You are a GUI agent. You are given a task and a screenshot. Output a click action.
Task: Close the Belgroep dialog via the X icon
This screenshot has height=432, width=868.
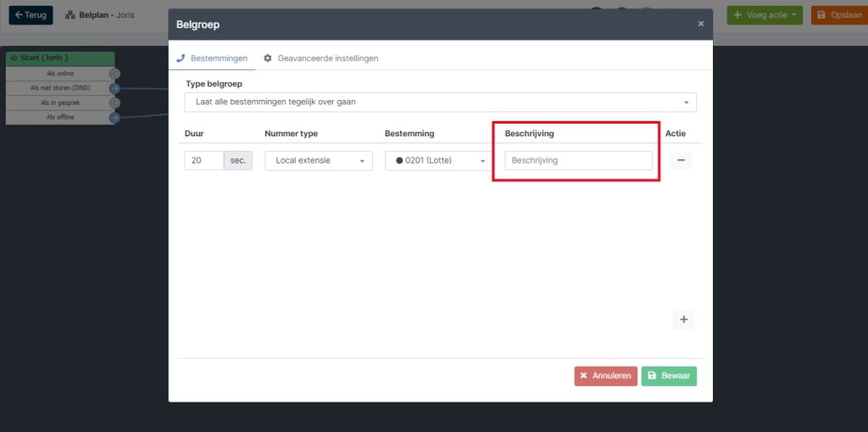(x=701, y=24)
